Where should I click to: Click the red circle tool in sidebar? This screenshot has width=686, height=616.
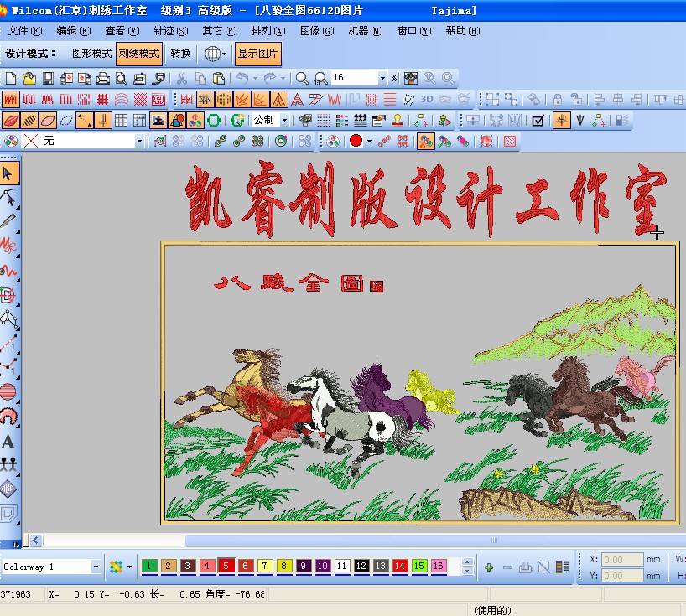[x=8, y=392]
